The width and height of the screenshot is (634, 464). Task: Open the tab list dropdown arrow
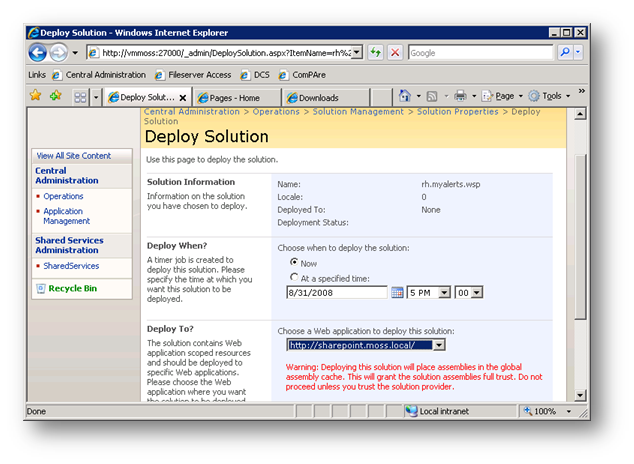coord(96,97)
